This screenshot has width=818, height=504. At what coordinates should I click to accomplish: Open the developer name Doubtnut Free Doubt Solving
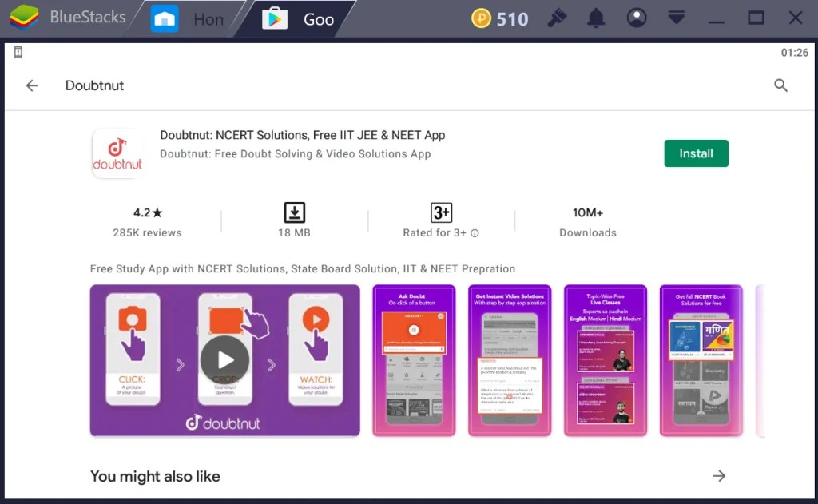[296, 154]
